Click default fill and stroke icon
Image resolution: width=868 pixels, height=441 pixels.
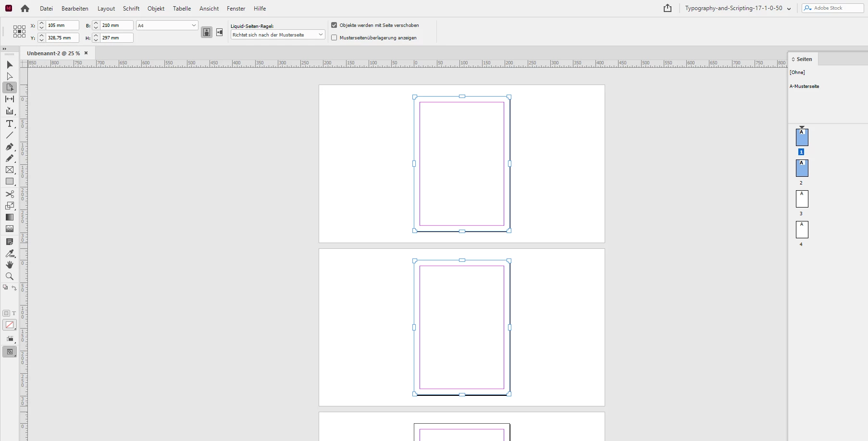coord(5,287)
